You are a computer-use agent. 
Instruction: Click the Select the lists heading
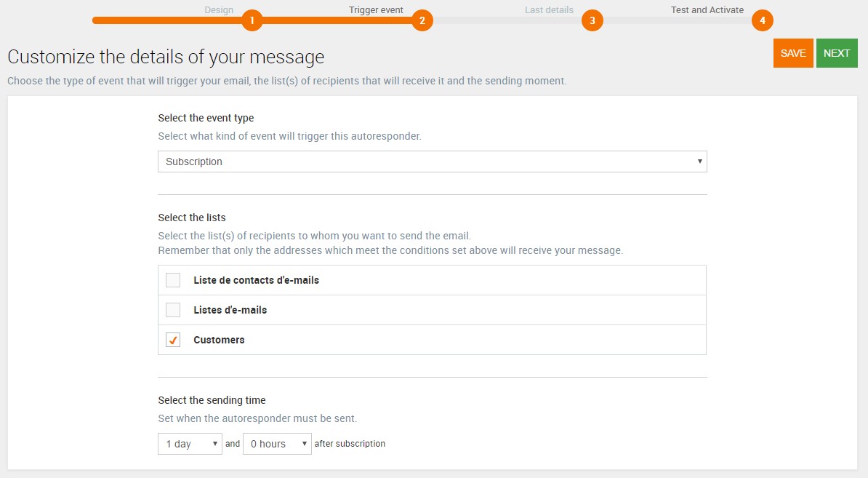click(192, 218)
